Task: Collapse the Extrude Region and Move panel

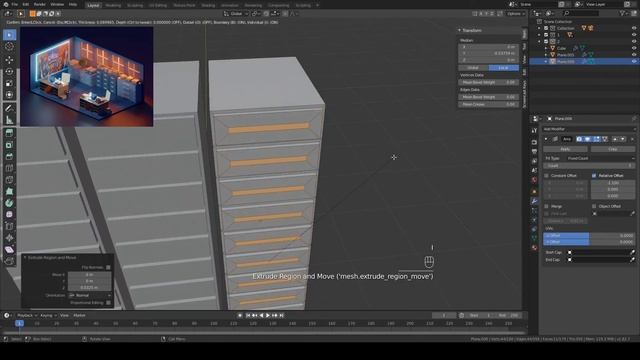Action: pyautogui.click(x=25, y=258)
